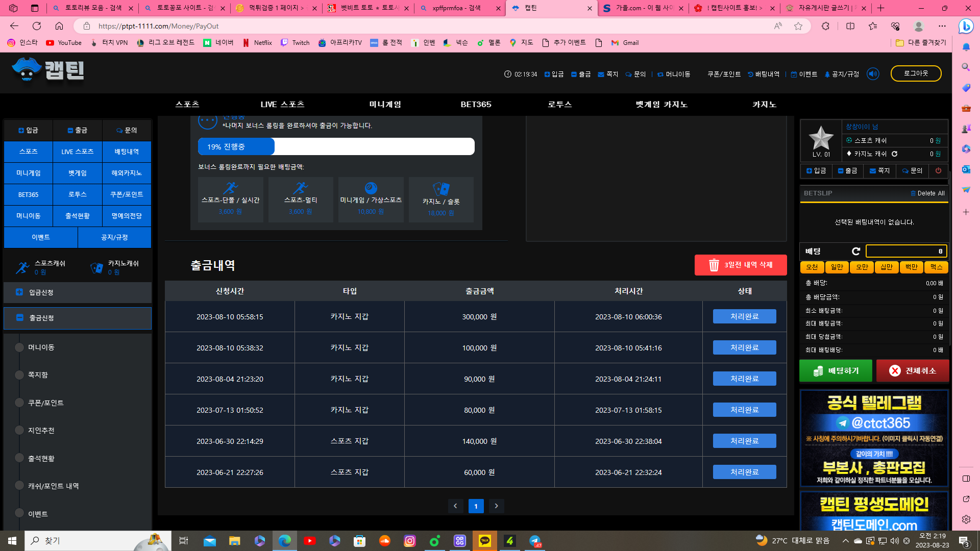
Task: Click 처리완료 status for 300,000 원 withdrawal
Action: coord(745,316)
